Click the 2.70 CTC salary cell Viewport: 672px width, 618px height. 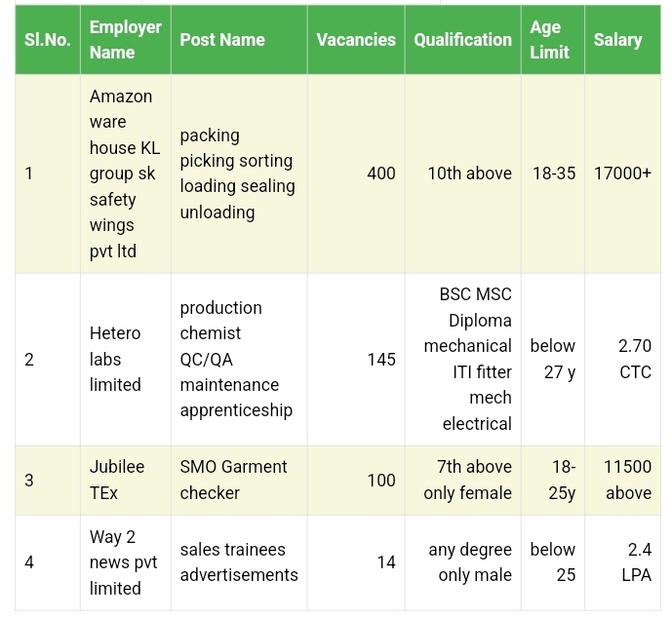[622, 360]
